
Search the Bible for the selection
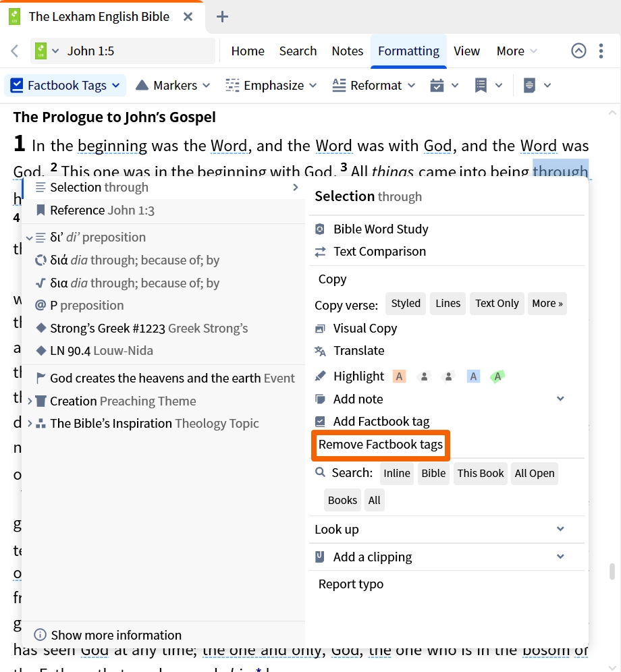[x=433, y=474]
